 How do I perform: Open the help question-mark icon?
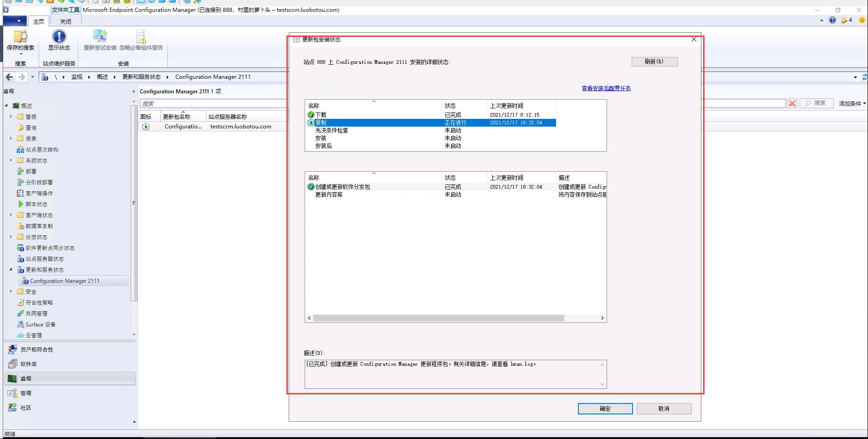click(832, 20)
